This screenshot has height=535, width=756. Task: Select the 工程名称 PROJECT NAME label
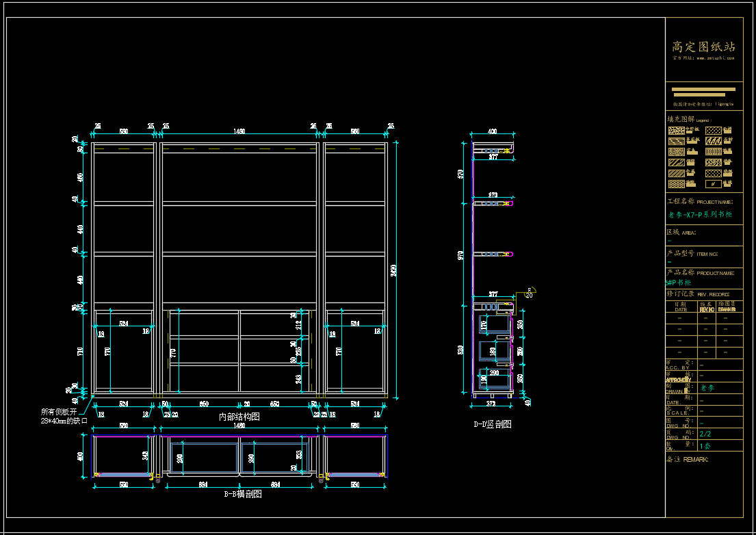(x=700, y=201)
